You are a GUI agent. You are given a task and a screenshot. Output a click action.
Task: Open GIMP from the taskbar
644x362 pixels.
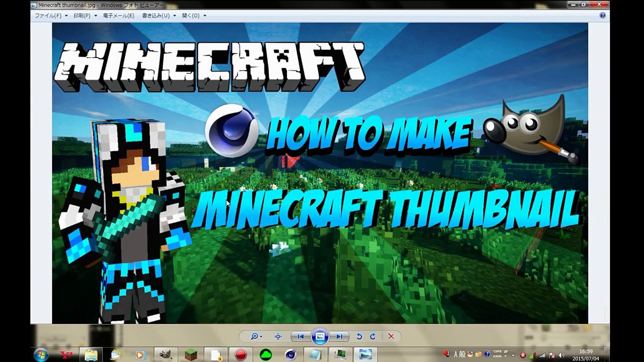tap(165, 354)
